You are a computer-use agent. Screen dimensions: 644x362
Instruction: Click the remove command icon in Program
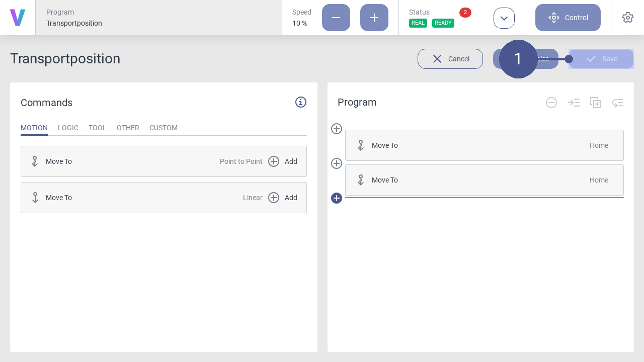pos(551,103)
